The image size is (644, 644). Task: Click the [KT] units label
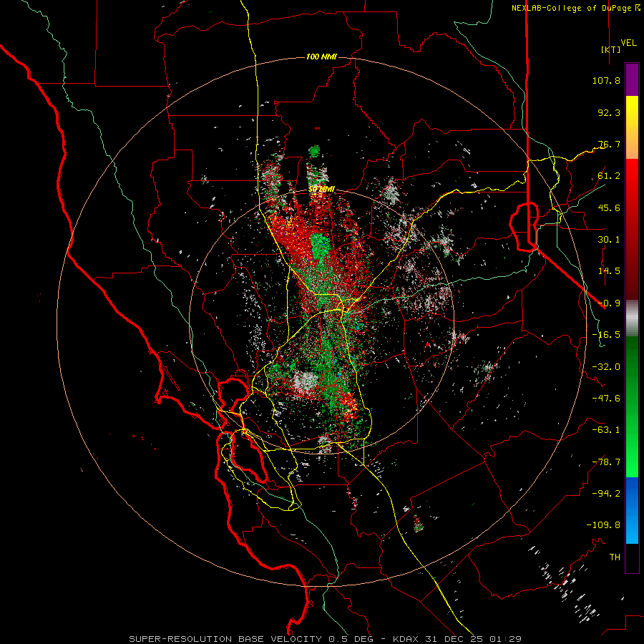[611, 49]
